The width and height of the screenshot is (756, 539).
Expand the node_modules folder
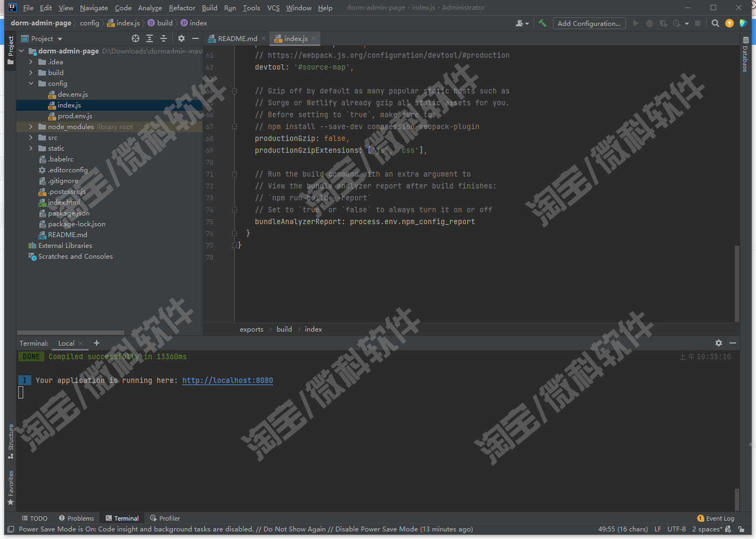pyautogui.click(x=31, y=127)
